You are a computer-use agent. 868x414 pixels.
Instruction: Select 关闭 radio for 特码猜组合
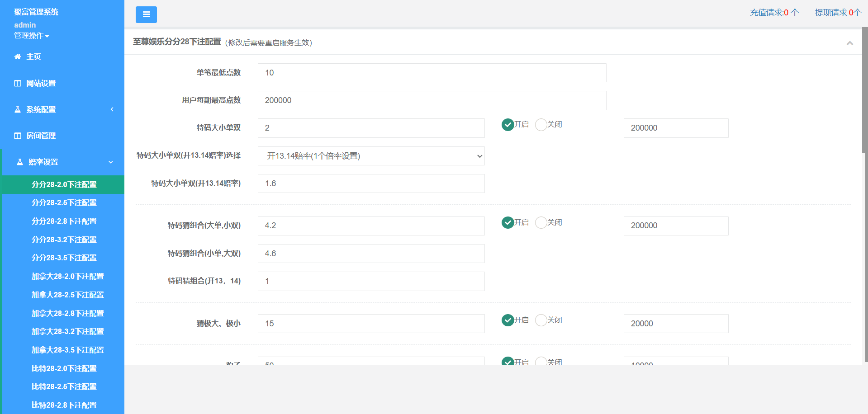[x=541, y=222]
